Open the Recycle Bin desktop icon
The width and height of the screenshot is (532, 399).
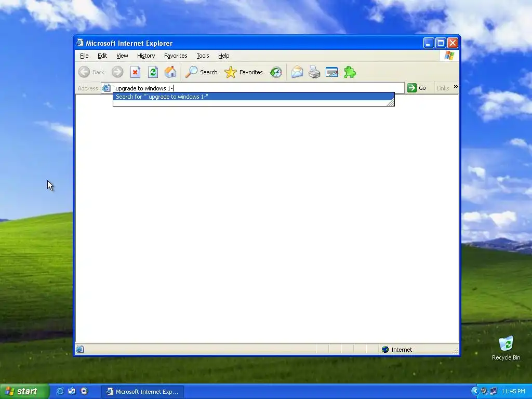[506, 348]
